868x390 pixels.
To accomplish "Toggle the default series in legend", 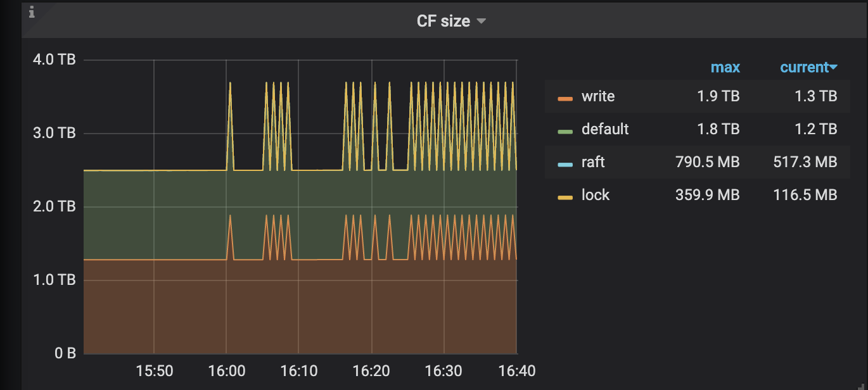I will (605, 129).
